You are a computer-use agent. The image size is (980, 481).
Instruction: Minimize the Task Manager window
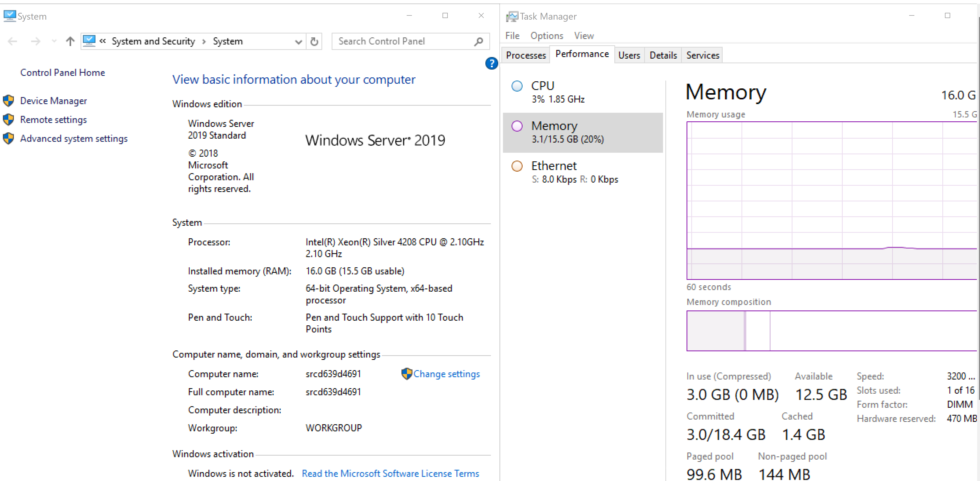pyautogui.click(x=911, y=16)
